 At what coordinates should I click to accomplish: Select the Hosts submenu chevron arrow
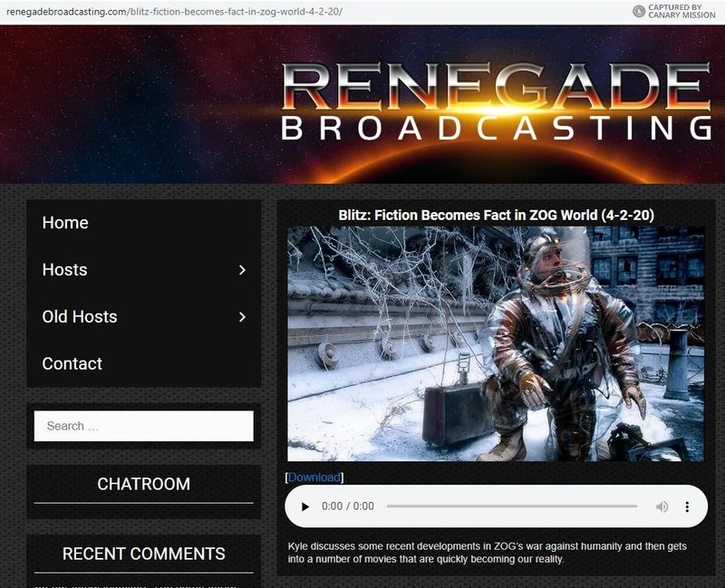click(241, 270)
